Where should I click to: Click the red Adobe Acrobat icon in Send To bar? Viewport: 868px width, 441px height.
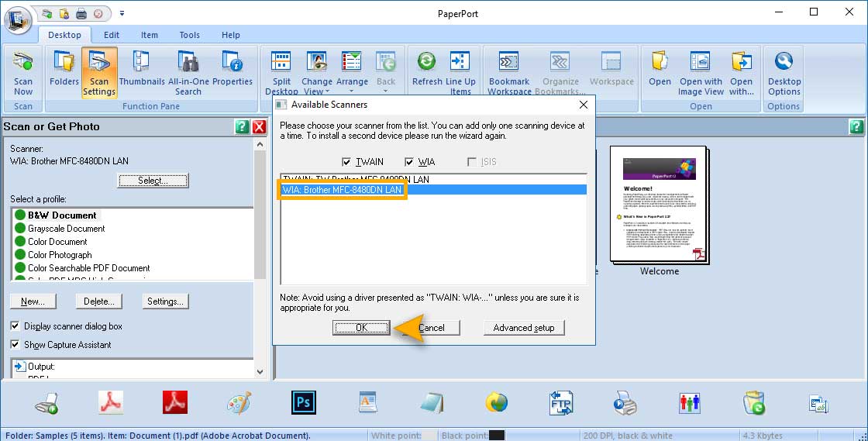click(x=175, y=402)
